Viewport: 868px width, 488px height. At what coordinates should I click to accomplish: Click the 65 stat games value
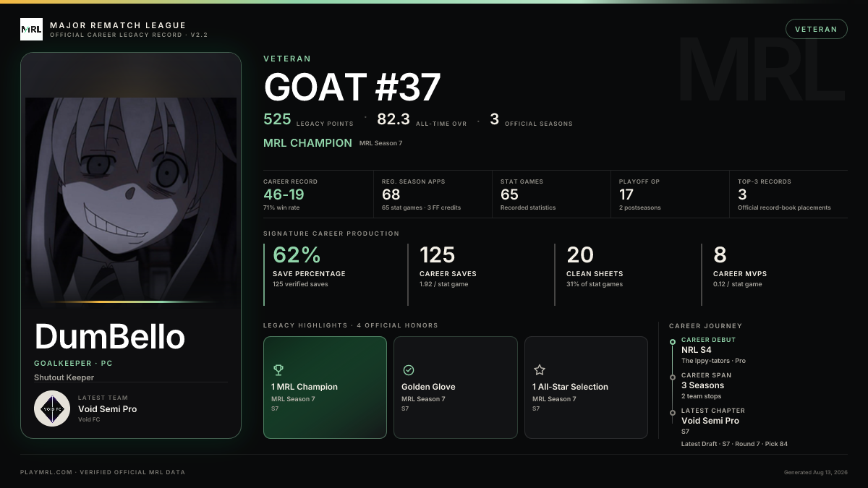509,194
